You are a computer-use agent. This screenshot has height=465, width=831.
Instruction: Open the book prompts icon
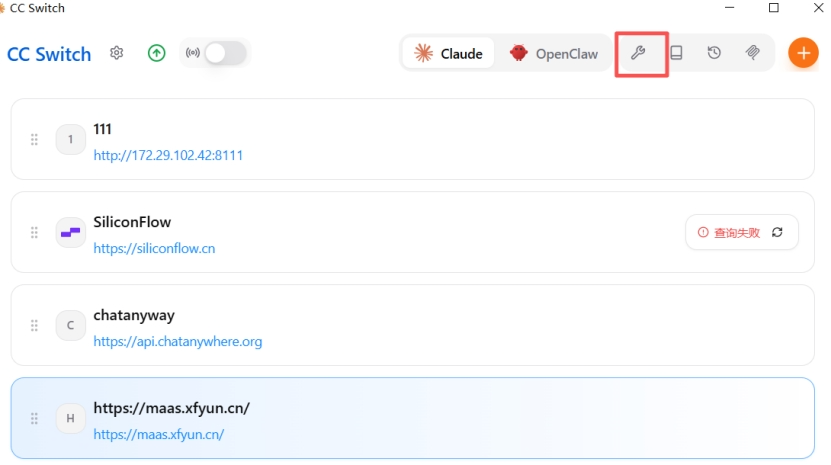[x=676, y=52]
